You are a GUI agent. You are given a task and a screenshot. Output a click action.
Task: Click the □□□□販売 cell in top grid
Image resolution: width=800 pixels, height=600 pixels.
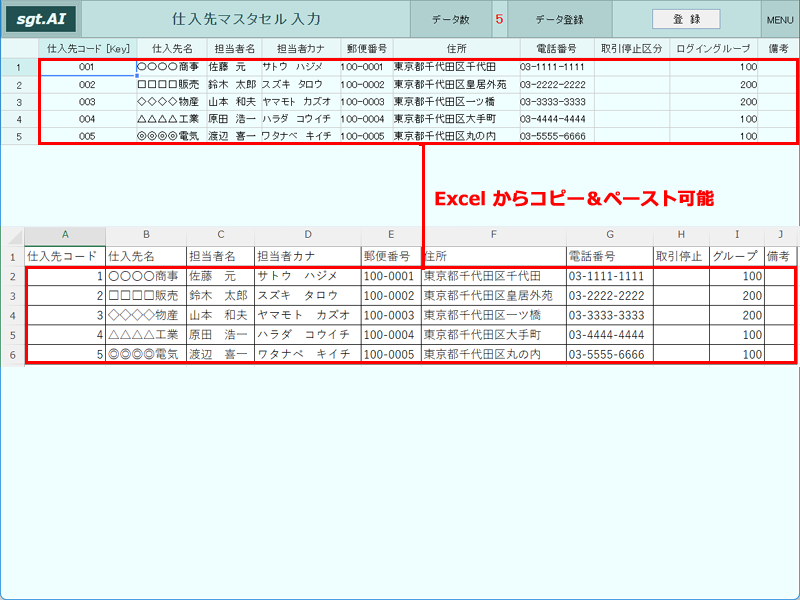tap(172, 84)
